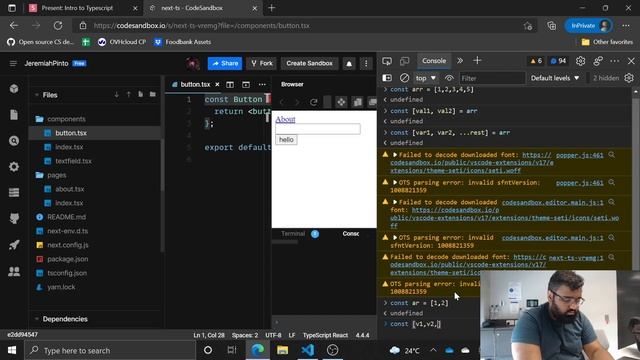The width and height of the screenshot is (640, 360).
Task: Click the DevTools inspect element icon
Action: click(387, 61)
